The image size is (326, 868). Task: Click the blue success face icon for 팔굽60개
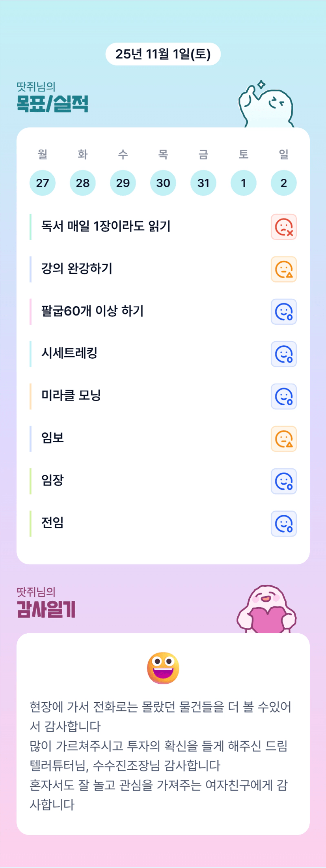tap(283, 312)
